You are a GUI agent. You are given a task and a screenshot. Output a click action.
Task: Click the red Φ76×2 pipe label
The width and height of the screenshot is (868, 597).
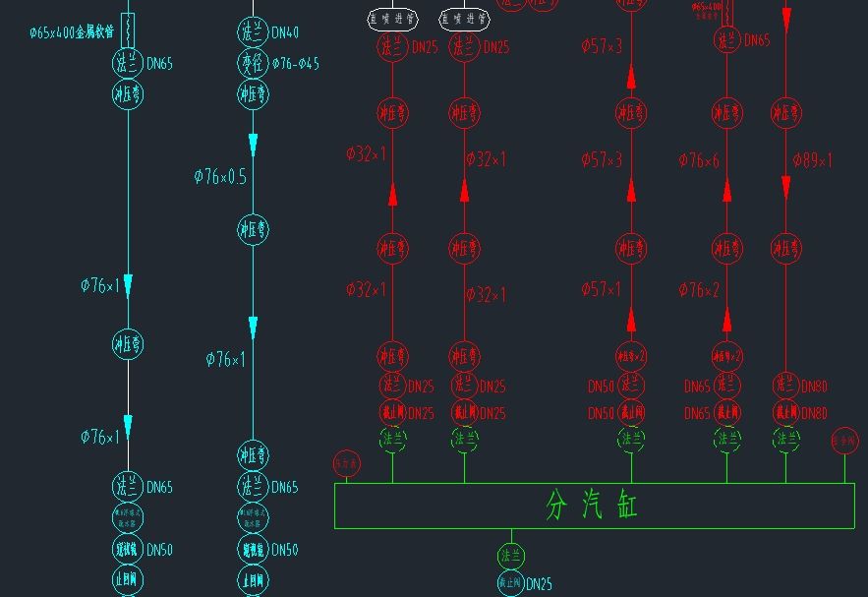click(x=699, y=289)
